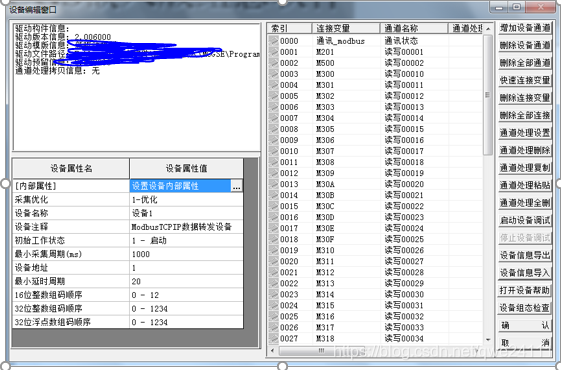Select index 0023 in the channel list

point(289,294)
